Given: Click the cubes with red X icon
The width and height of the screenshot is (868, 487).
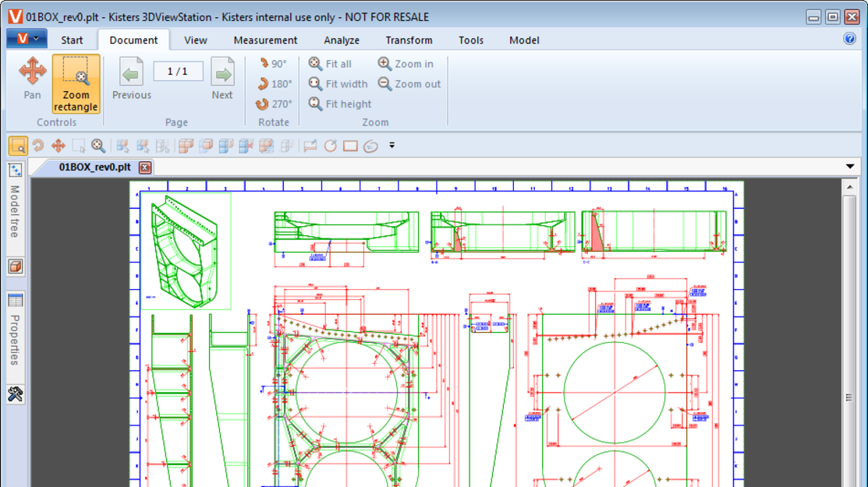Looking at the screenshot, I should 246,146.
